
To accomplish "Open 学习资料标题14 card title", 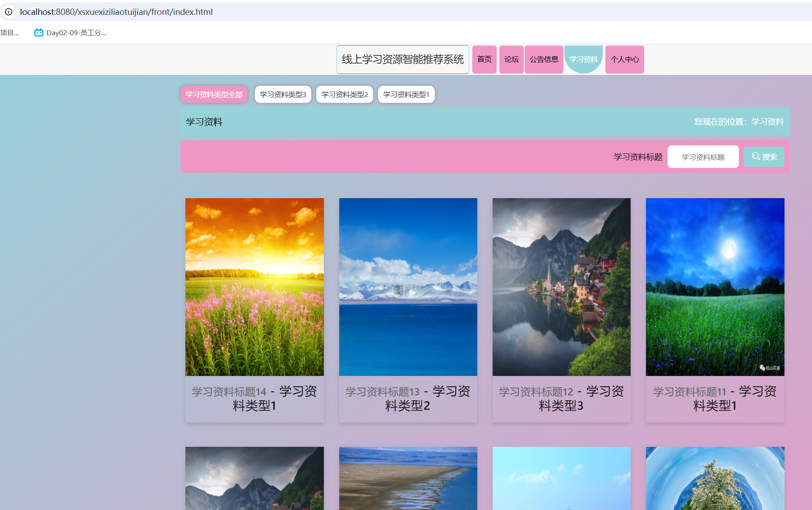I will 254,399.
